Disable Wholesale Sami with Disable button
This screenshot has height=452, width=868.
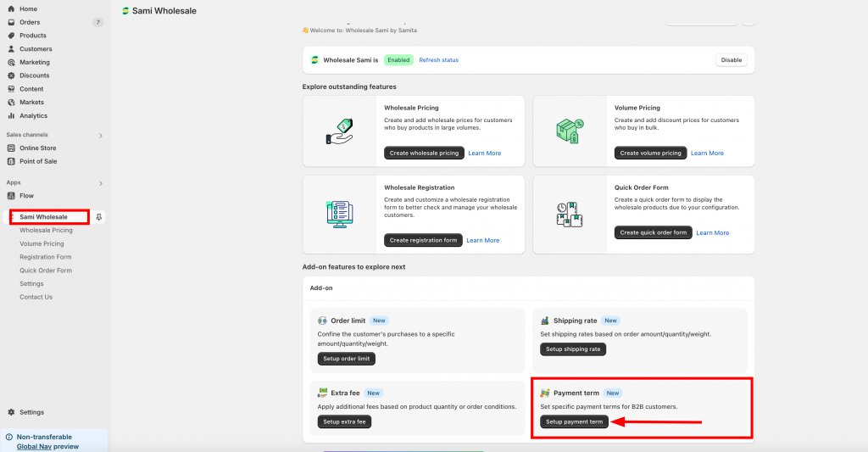[732, 60]
